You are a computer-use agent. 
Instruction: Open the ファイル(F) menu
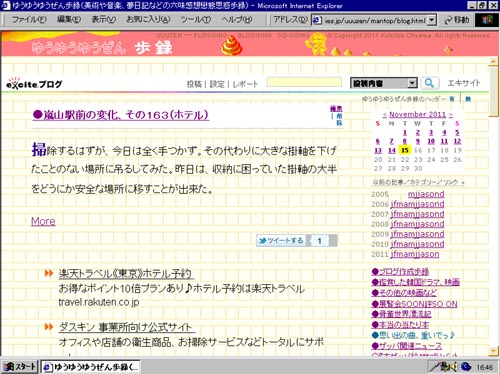[x=29, y=20]
